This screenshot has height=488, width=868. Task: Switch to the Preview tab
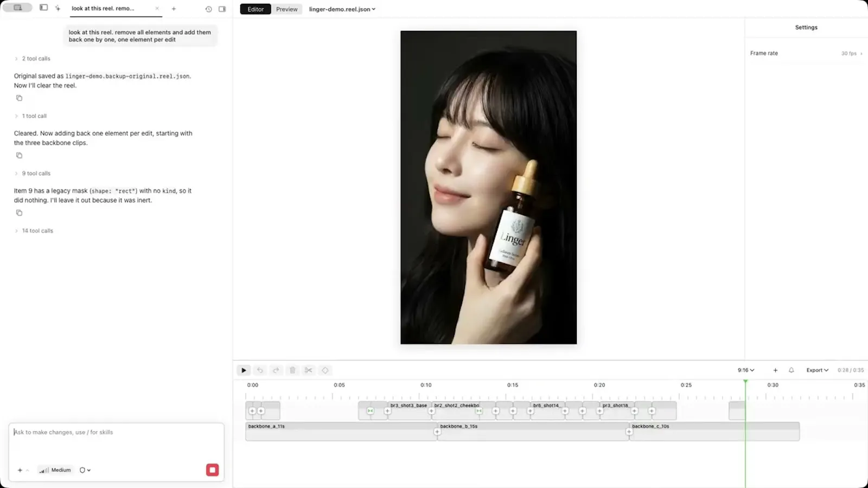[x=286, y=9]
